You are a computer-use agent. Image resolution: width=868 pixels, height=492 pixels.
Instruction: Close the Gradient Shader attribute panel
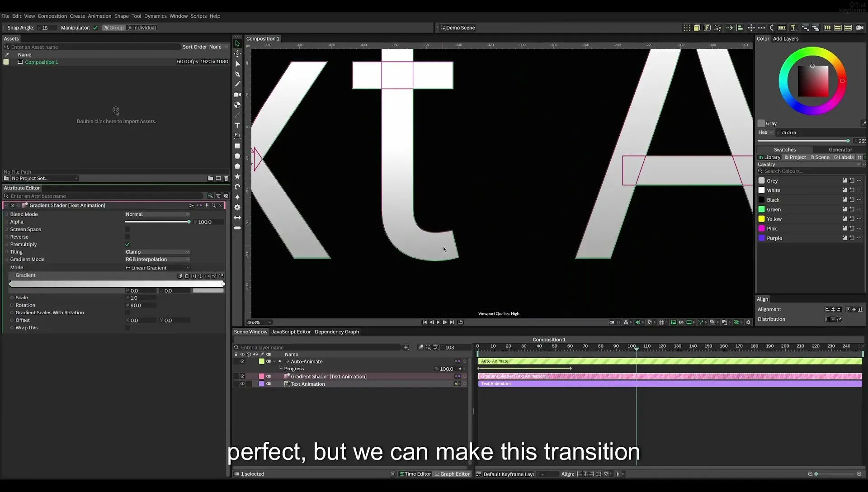pos(221,205)
